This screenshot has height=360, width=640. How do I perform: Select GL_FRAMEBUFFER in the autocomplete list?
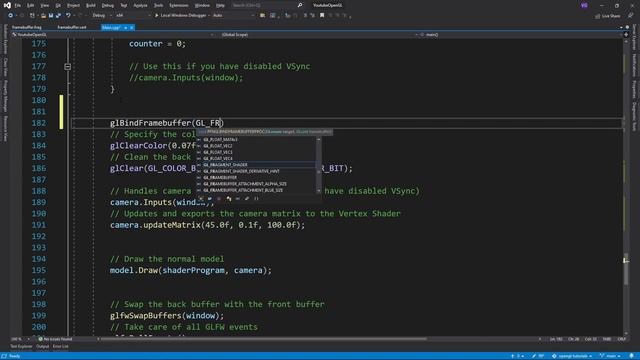(x=220, y=178)
